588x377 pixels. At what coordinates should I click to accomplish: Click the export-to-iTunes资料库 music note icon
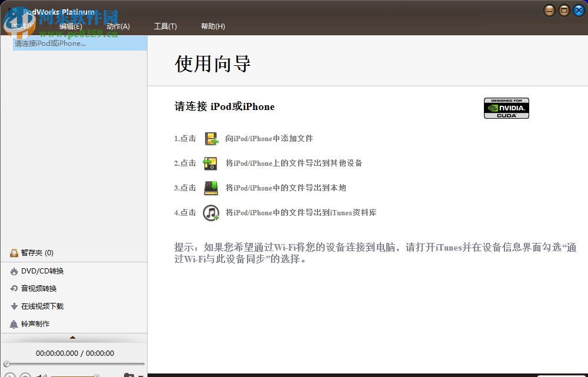click(x=211, y=212)
